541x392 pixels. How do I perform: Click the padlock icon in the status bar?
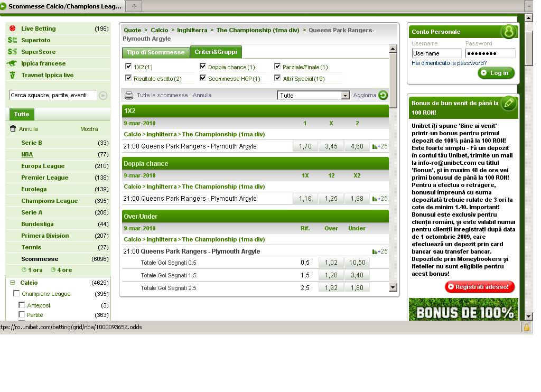click(527, 327)
